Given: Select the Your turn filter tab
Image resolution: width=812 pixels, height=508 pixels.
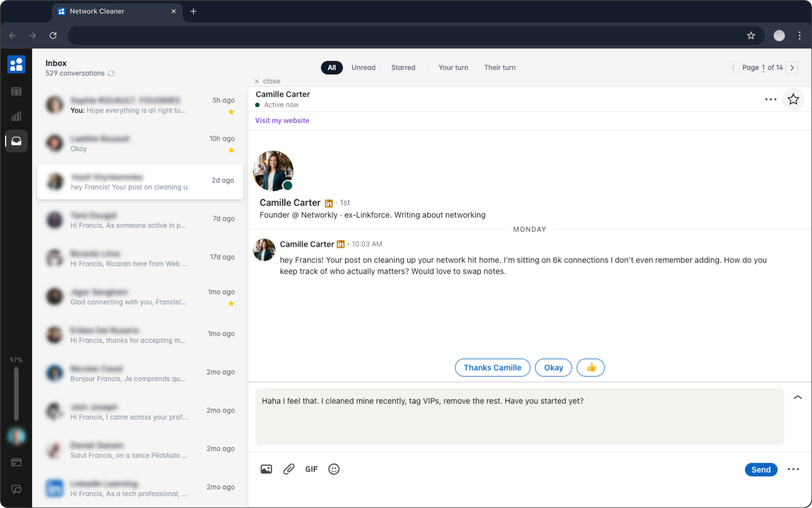Looking at the screenshot, I should tap(453, 68).
